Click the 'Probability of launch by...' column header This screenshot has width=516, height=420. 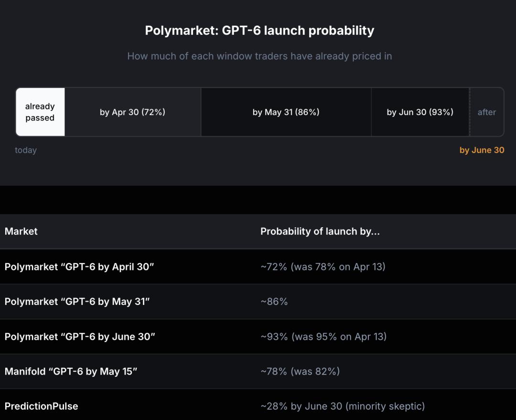tap(320, 231)
